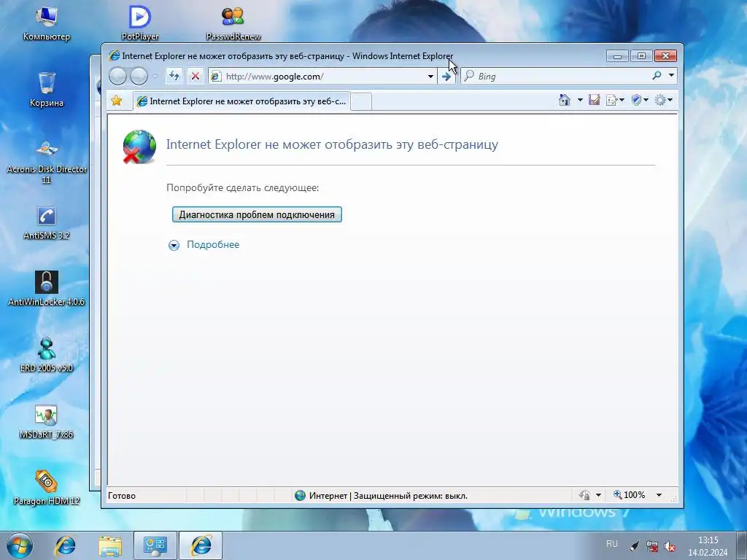
Task: Open a new blank tab
Action: 361,102
